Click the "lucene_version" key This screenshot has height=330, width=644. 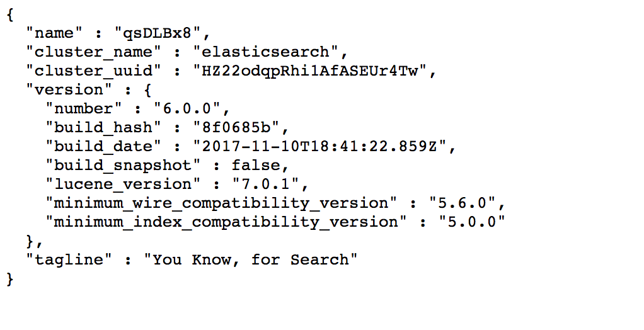(124, 184)
